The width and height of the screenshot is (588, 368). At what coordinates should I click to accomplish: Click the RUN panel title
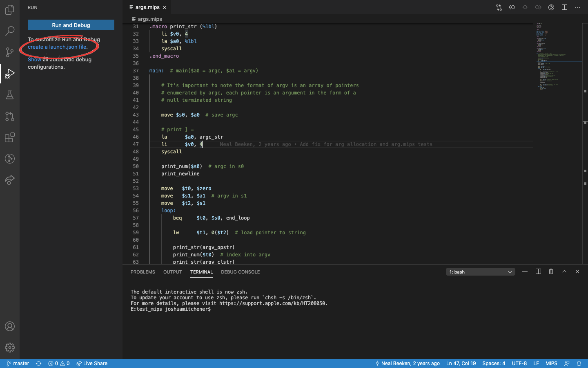tap(33, 7)
